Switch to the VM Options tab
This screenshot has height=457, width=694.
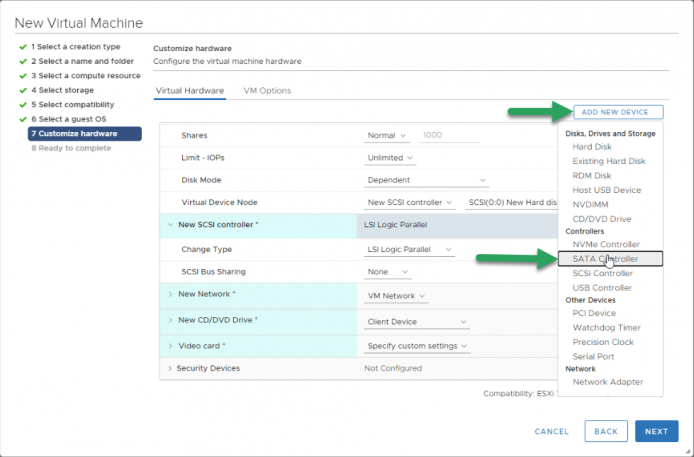click(267, 91)
